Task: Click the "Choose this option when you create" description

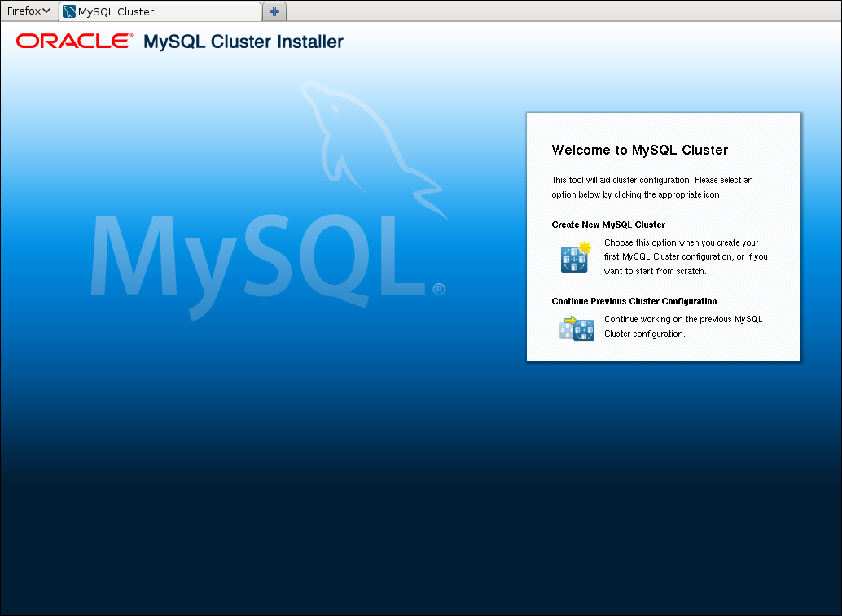Action: pos(681,242)
